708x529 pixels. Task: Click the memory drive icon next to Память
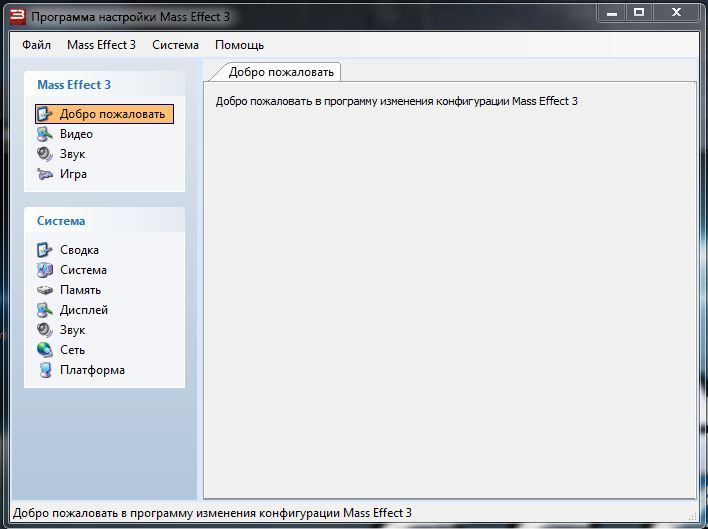[45, 290]
